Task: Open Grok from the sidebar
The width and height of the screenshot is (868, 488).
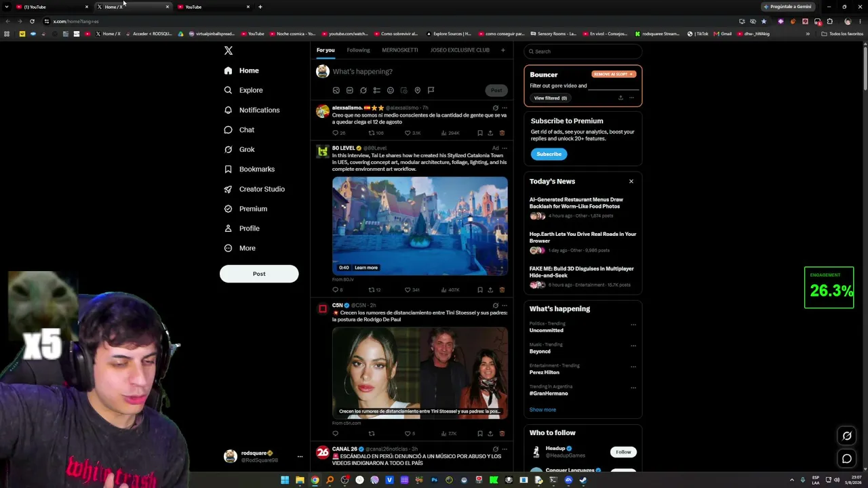Action: [x=239, y=149]
